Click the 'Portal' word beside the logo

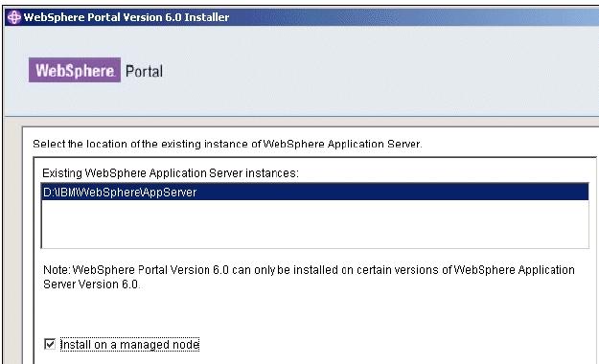tap(144, 71)
